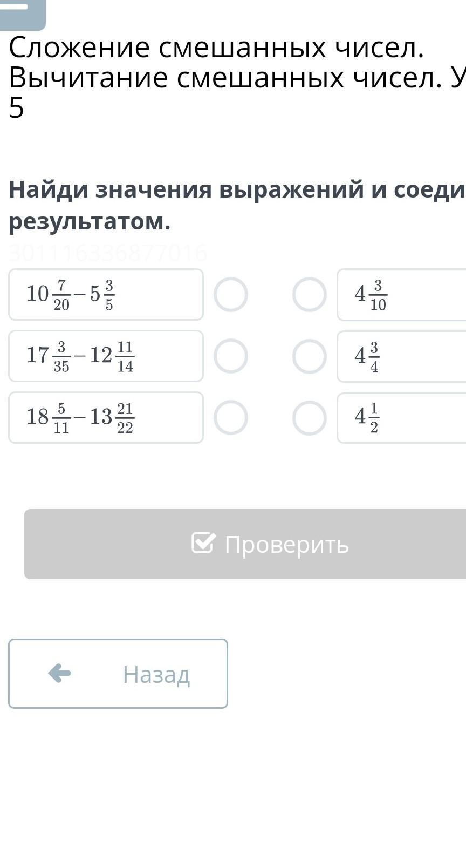This screenshot has width=466, height=868.
Task: Select the circle next to 17 3/35 − 12 11/14
Action: pyautogui.click(x=231, y=356)
